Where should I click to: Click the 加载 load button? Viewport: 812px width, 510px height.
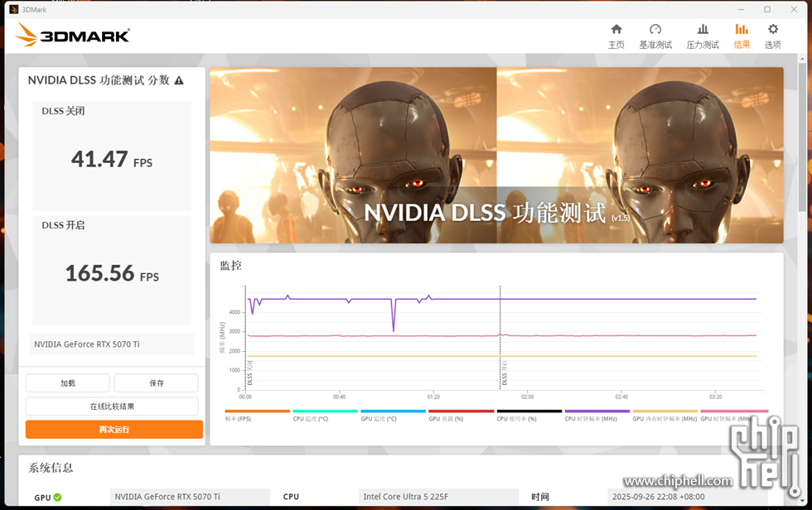tap(67, 383)
